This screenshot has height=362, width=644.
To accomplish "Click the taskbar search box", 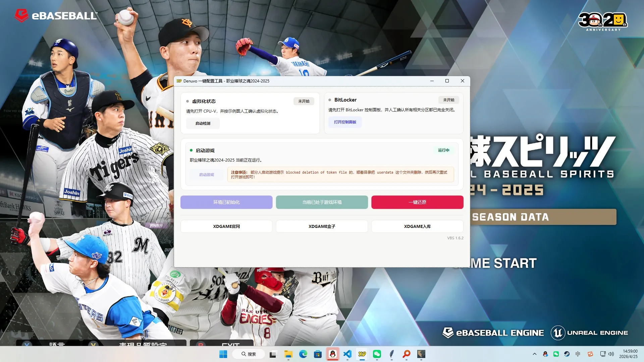I will [248, 354].
